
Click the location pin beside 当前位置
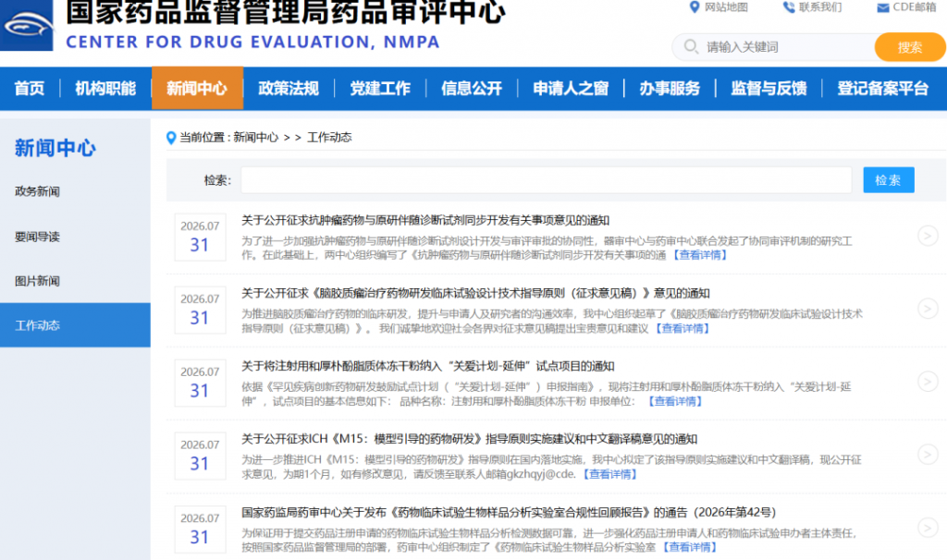click(x=171, y=138)
